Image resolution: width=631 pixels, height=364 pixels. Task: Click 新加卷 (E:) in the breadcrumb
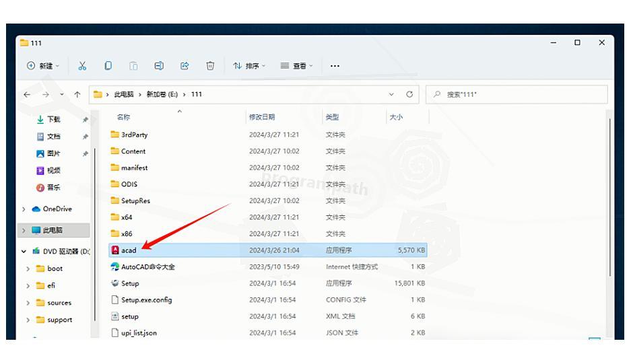(x=162, y=94)
